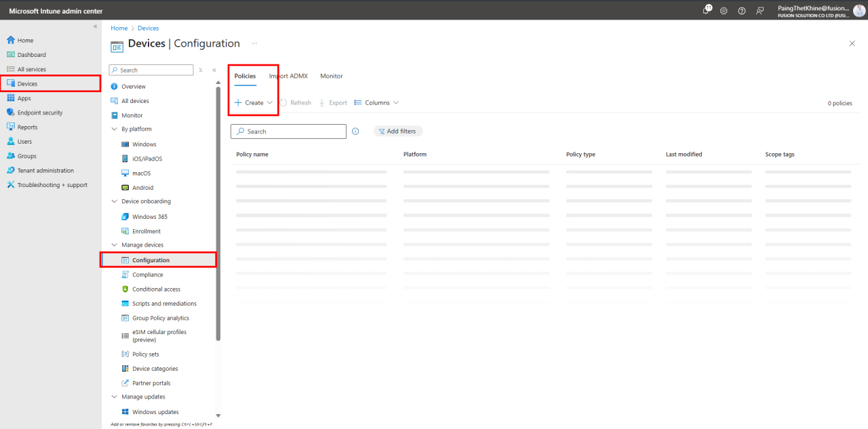Viewport: 868px width, 429px height.
Task: Open the user account avatar
Action: [859, 10]
